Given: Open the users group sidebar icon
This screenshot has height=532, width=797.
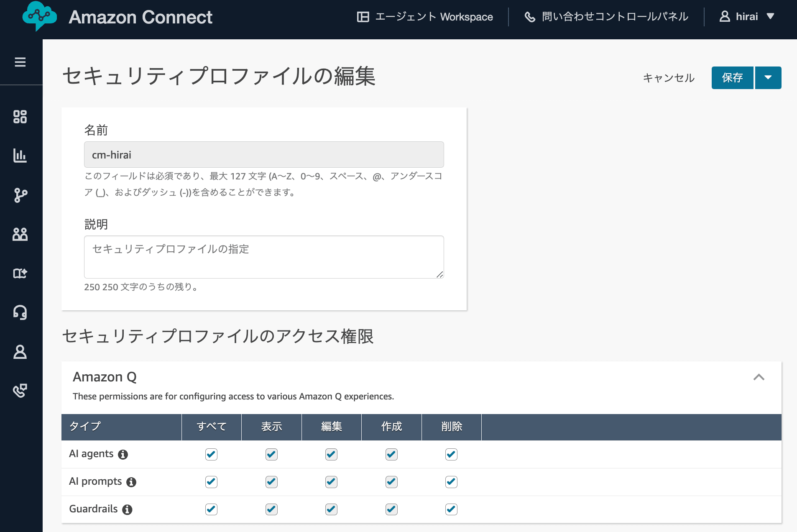Looking at the screenshot, I should 20,234.
